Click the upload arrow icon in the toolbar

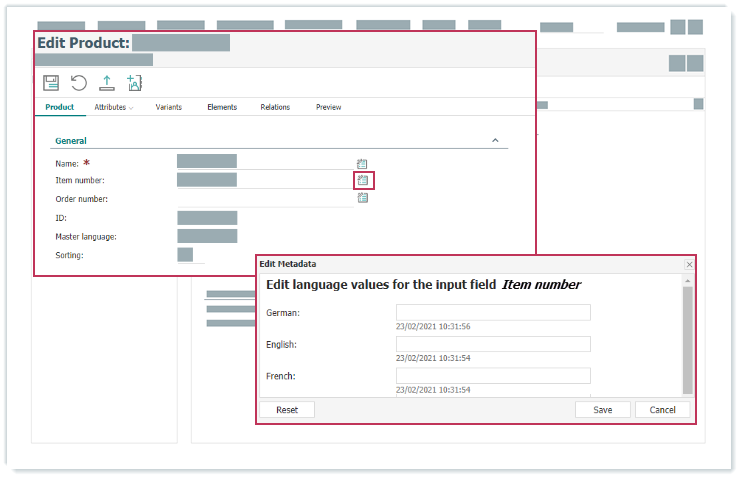[x=107, y=83]
